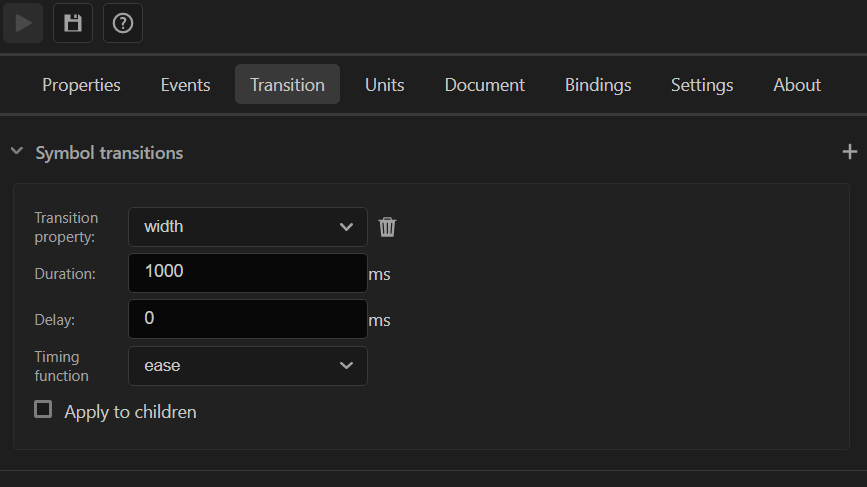Click the Symbol transitions heading text
The image size is (867, 487).
click(109, 153)
